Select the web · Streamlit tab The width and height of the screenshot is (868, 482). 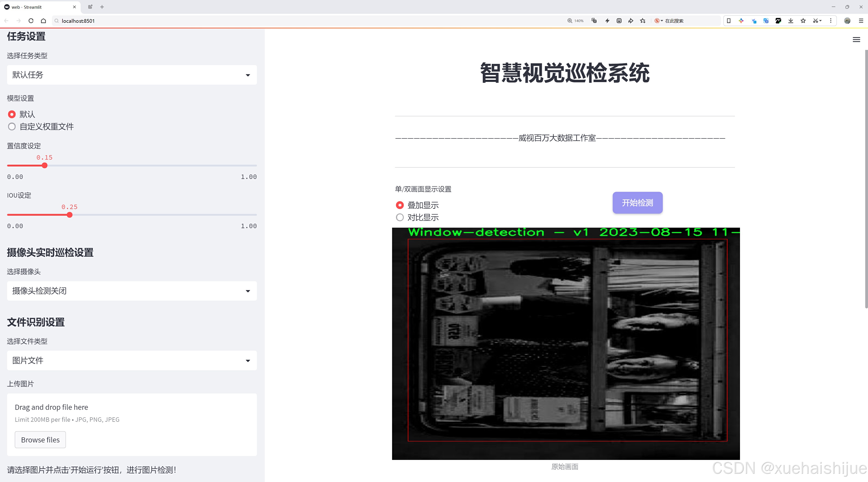[40, 7]
